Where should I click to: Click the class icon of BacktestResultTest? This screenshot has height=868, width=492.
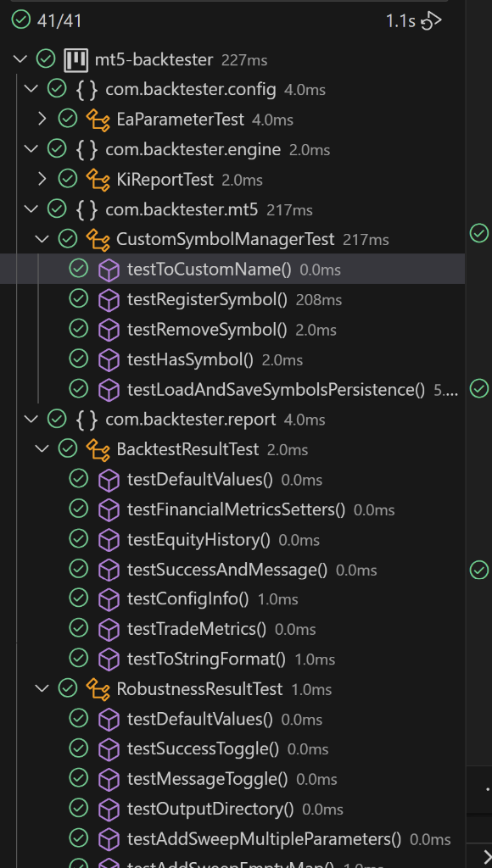(98, 449)
